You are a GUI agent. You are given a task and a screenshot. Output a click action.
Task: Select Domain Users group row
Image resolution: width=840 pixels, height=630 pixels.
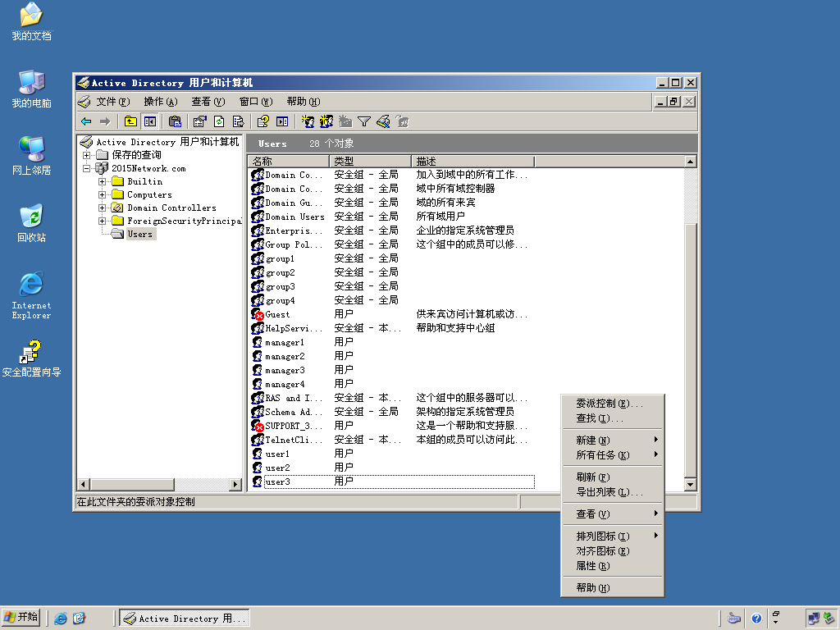point(392,217)
